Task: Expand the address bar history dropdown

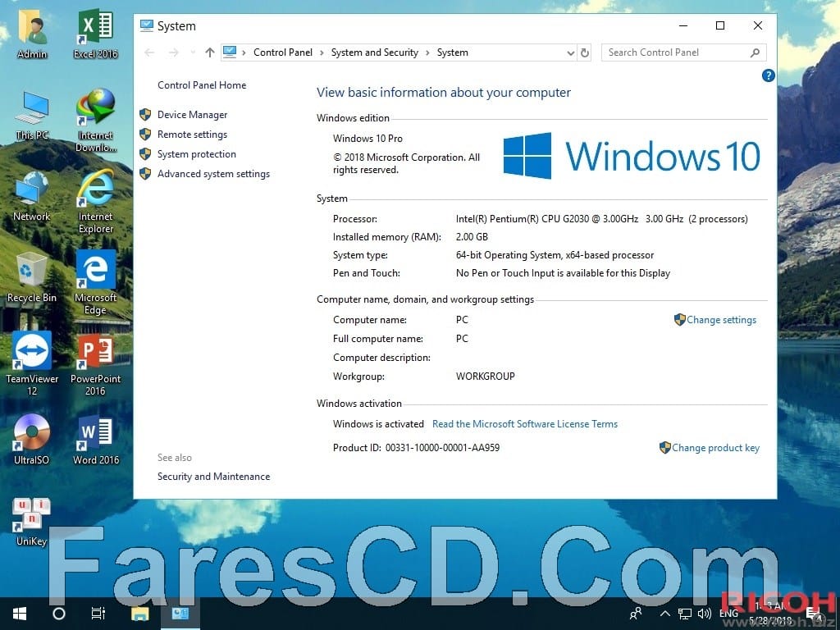Action: coord(571,52)
